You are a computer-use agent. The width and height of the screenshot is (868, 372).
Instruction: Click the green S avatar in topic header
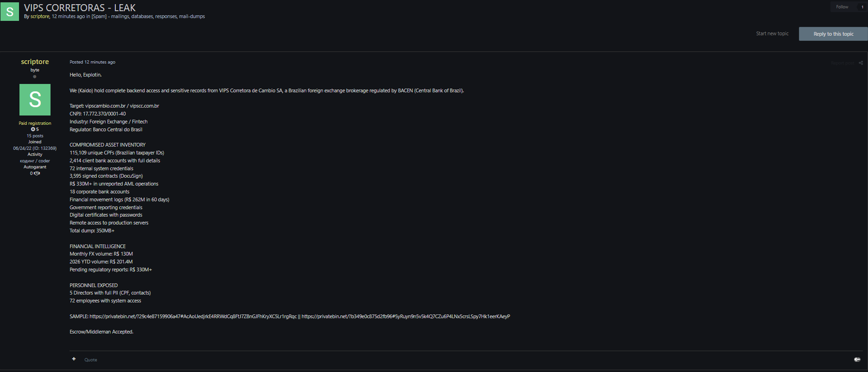[x=10, y=12]
